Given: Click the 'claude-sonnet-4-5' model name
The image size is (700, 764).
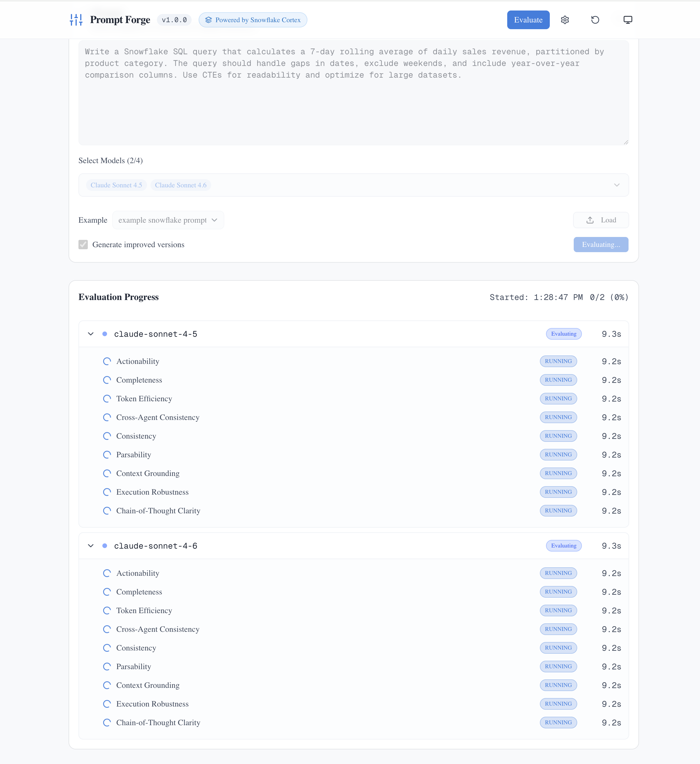Looking at the screenshot, I should pos(156,334).
